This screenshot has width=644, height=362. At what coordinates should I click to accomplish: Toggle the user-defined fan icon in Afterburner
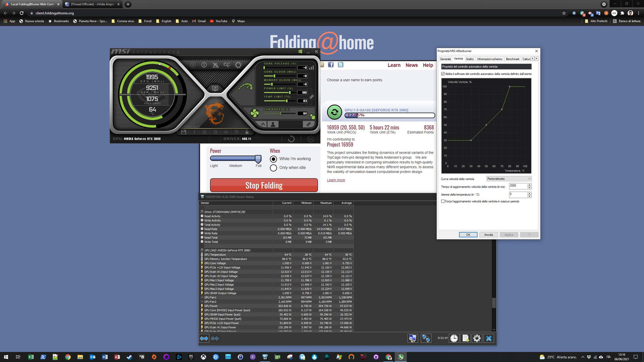click(273, 124)
